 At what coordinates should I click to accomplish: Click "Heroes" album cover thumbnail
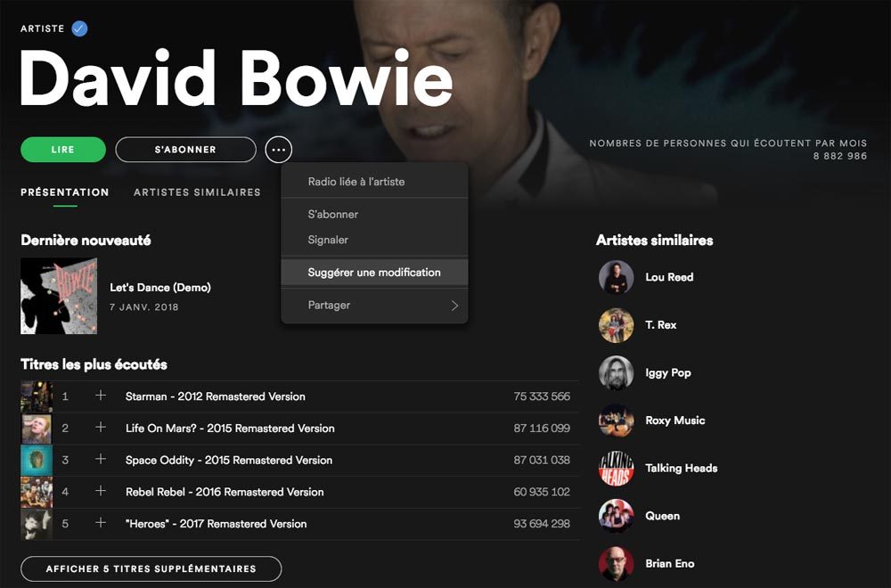pos(37,524)
